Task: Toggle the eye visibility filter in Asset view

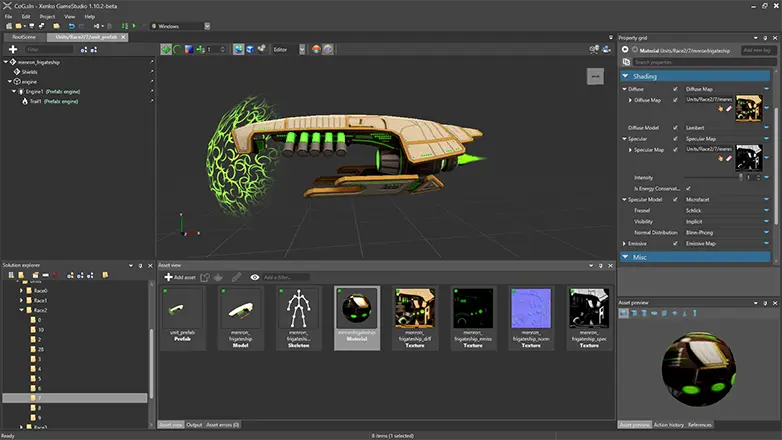Action: (255, 277)
